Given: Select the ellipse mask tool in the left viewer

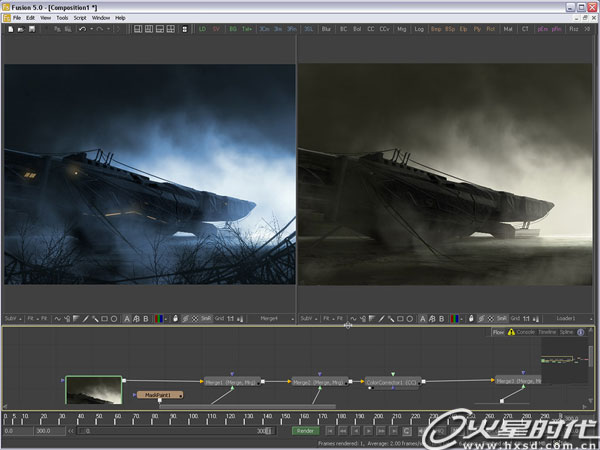Looking at the screenshot, I should [114, 318].
